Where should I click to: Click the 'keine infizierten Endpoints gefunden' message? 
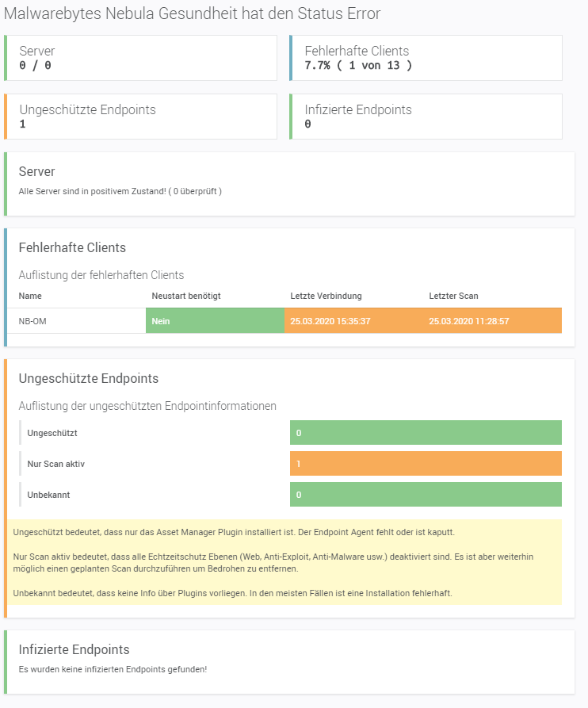(113, 669)
